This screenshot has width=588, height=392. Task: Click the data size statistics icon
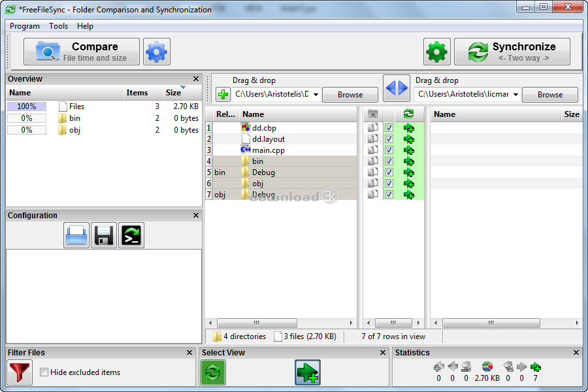click(x=487, y=367)
